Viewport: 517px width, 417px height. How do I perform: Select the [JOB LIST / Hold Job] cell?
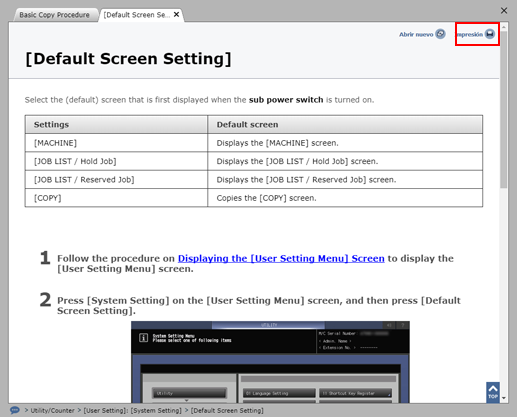116,161
